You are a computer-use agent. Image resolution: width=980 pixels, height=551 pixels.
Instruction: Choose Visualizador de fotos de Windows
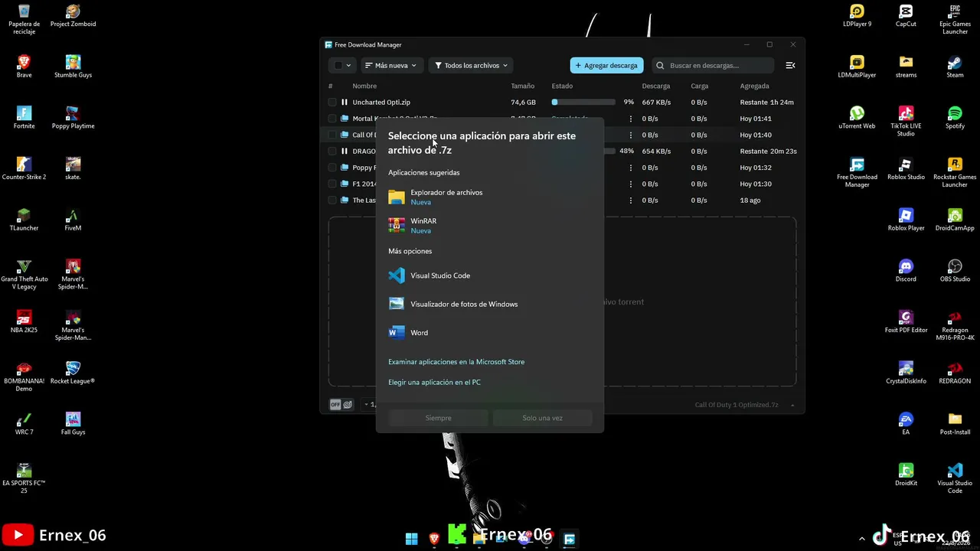pos(489,304)
